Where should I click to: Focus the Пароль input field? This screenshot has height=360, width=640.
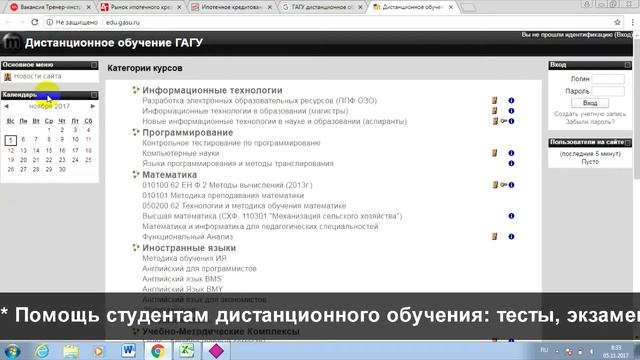point(608,91)
